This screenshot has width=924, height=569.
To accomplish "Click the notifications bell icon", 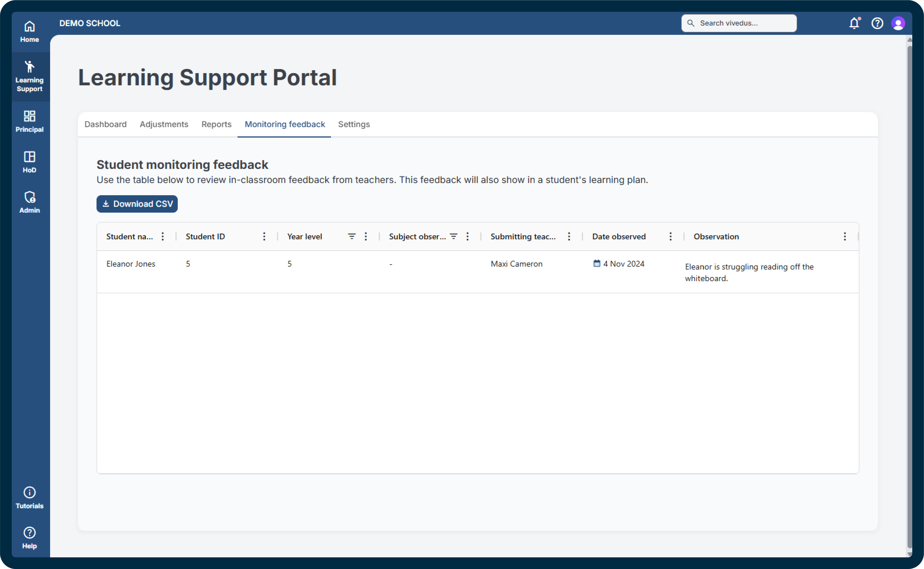I will tap(854, 23).
